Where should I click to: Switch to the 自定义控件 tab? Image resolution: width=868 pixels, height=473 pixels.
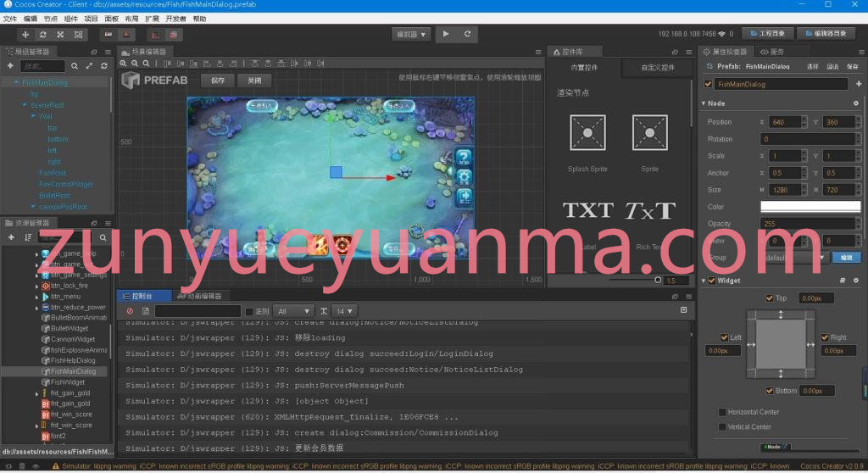658,68
